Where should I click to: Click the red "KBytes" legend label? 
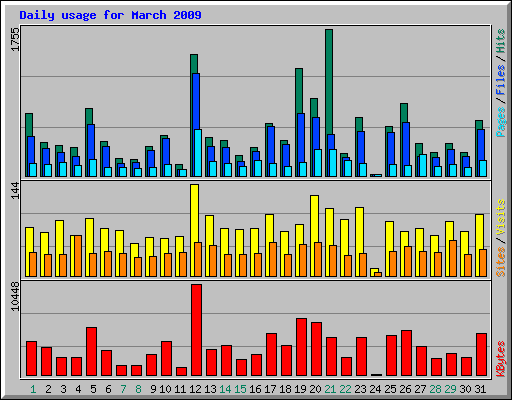(500, 359)
